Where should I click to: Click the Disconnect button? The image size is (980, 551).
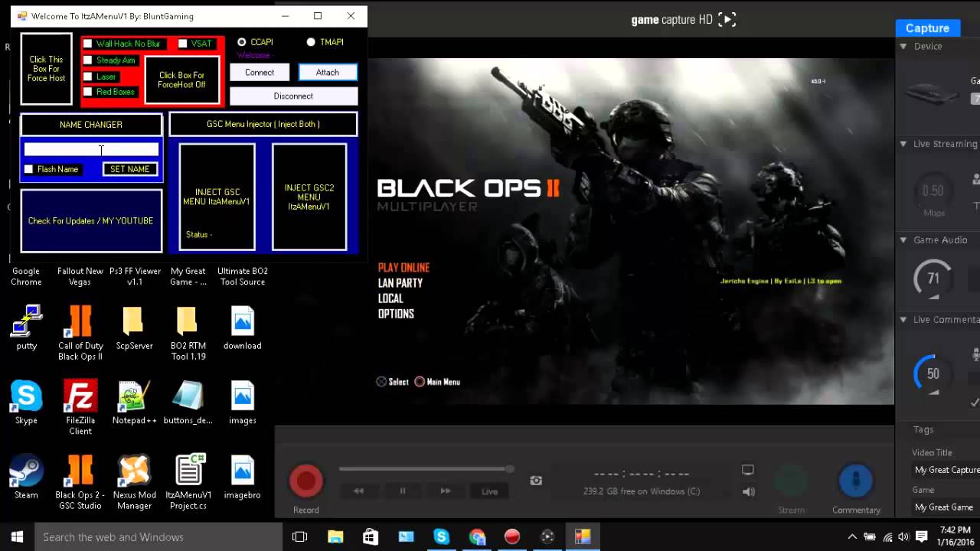[x=293, y=96]
